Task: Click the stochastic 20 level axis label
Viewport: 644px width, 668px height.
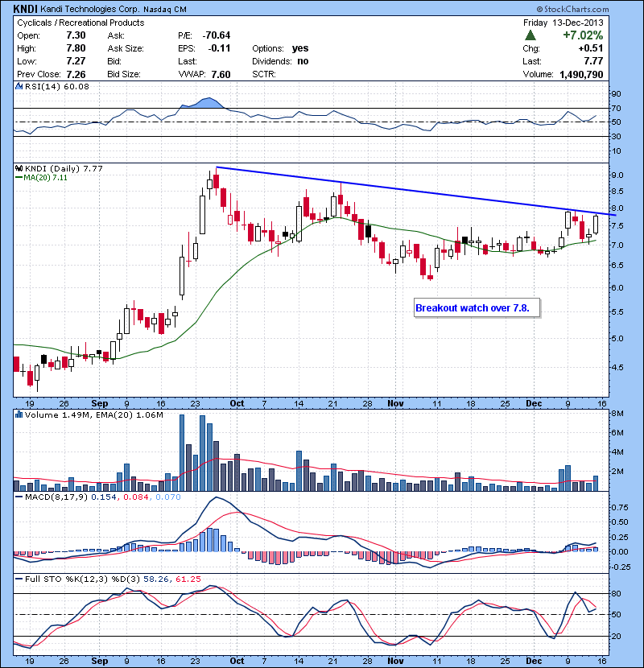Action: point(616,636)
